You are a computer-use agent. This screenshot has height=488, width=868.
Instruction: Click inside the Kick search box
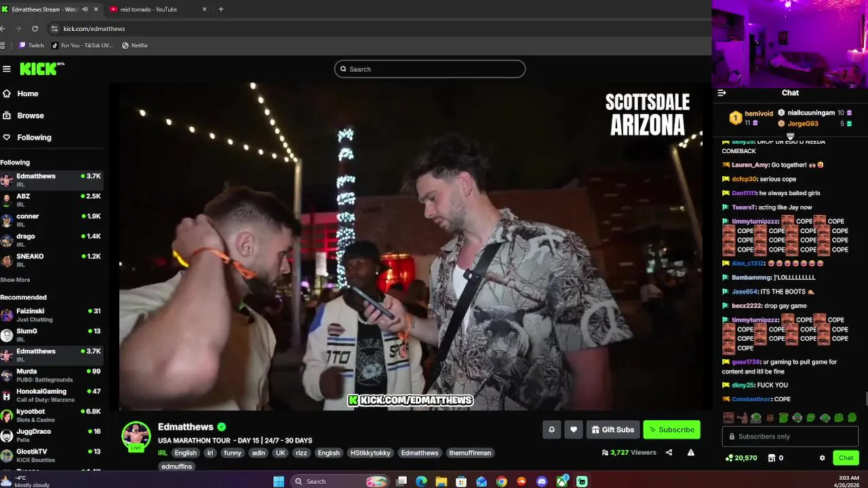430,68
